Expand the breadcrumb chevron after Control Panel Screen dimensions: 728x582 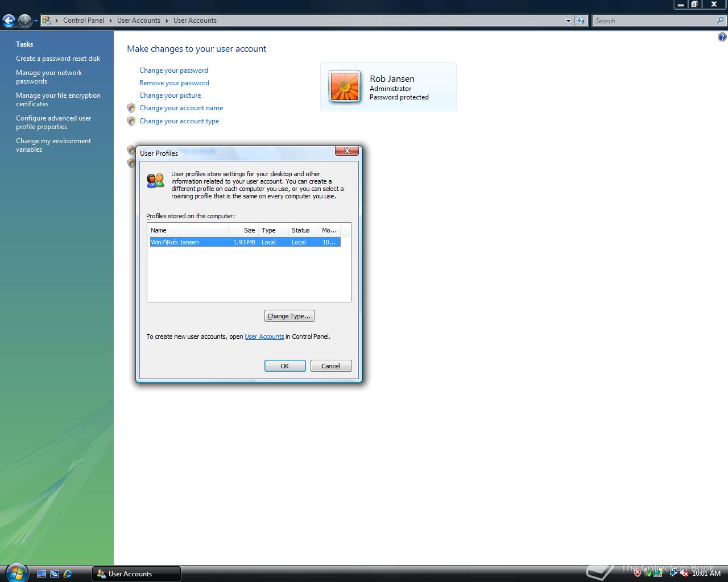tap(109, 20)
